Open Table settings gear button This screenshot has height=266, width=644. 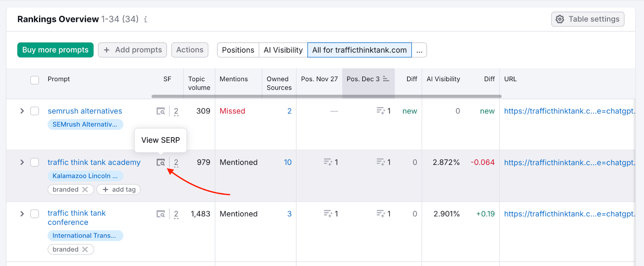[587, 19]
